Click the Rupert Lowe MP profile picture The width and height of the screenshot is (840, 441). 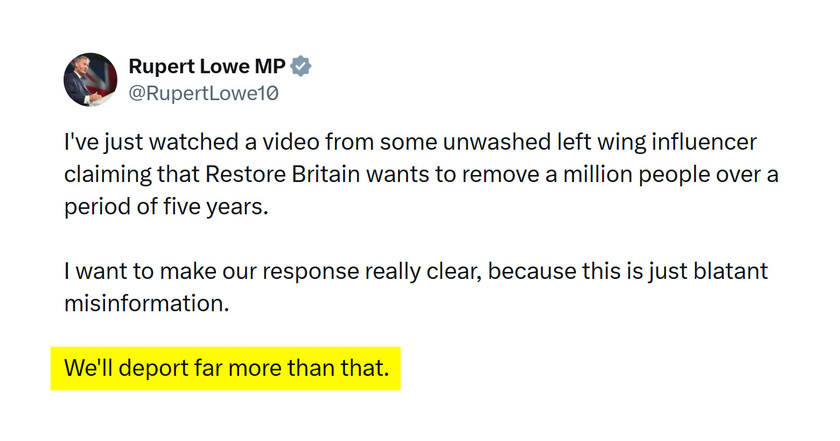pyautogui.click(x=91, y=80)
